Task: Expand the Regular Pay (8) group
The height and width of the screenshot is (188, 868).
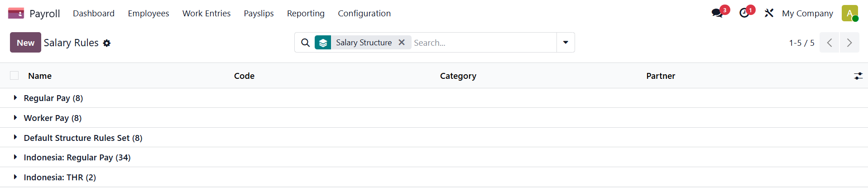Action: [x=53, y=98]
